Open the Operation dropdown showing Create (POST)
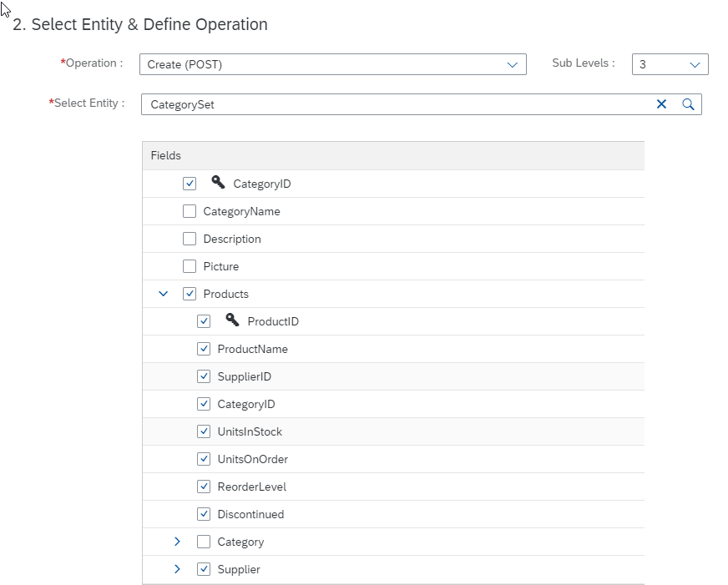 pos(512,63)
